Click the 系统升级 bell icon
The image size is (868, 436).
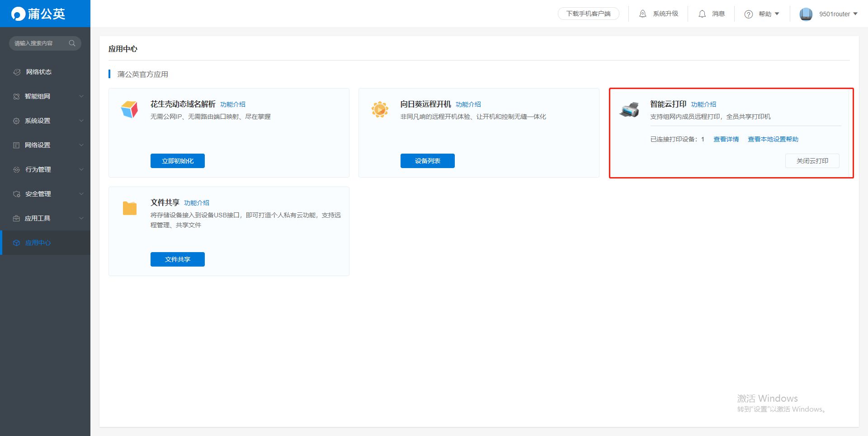(642, 14)
